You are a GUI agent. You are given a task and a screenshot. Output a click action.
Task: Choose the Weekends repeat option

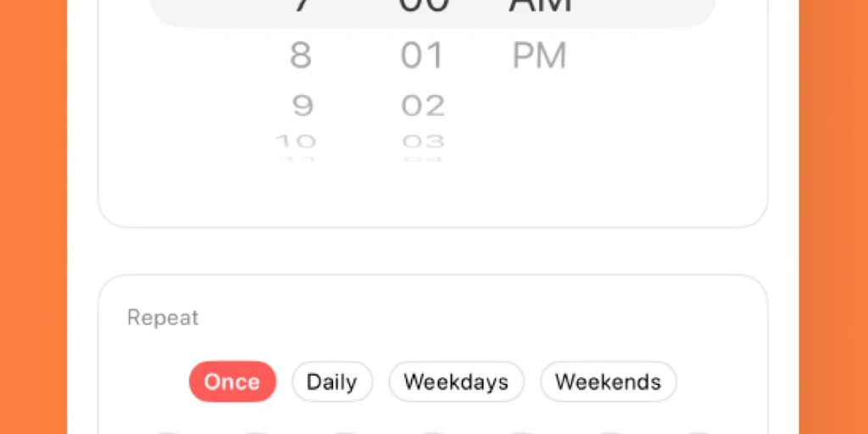(608, 381)
